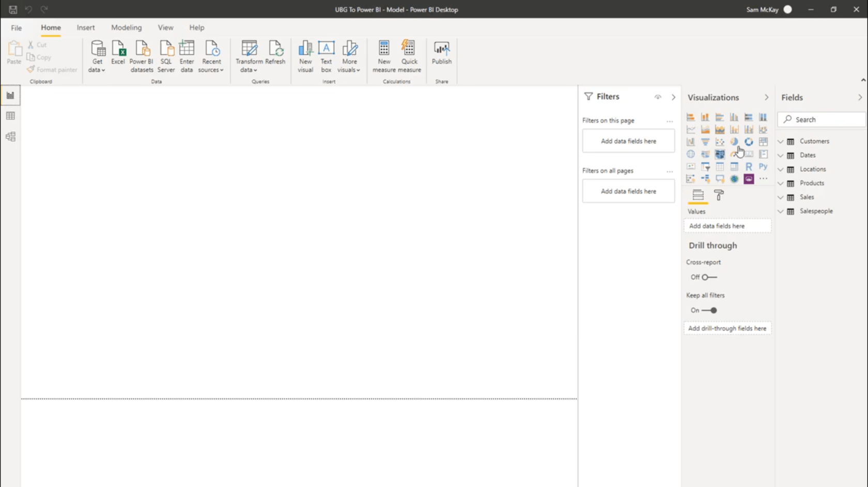Switch to the Insert ribbon tab
The height and width of the screenshot is (487, 868).
(86, 27)
